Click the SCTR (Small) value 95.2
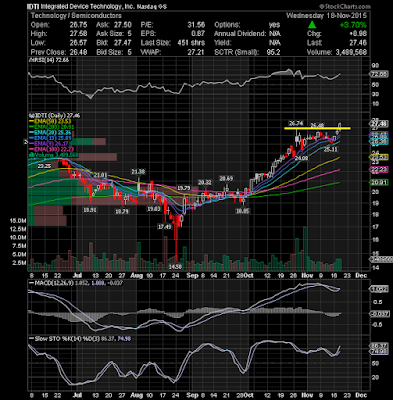Viewport: 393px width, 400px height. pyautogui.click(x=273, y=52)
